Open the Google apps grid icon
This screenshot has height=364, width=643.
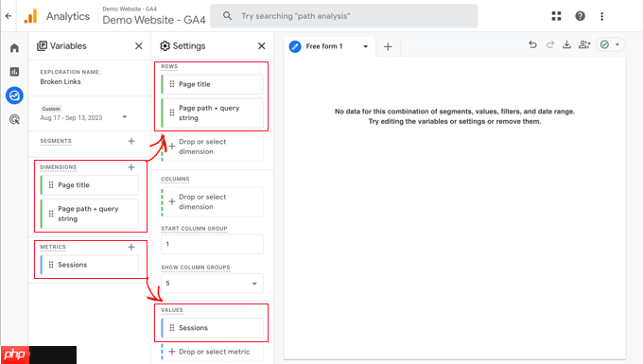point(556,16)
